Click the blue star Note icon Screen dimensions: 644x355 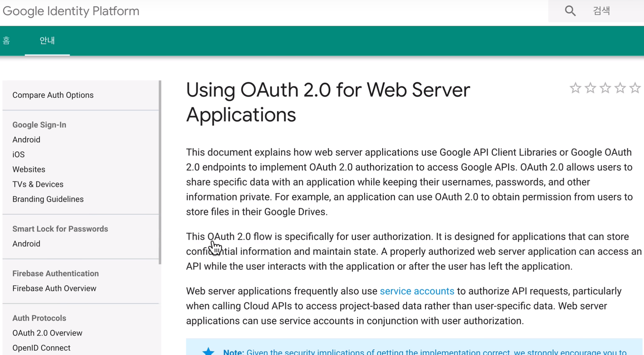[208, 351]
